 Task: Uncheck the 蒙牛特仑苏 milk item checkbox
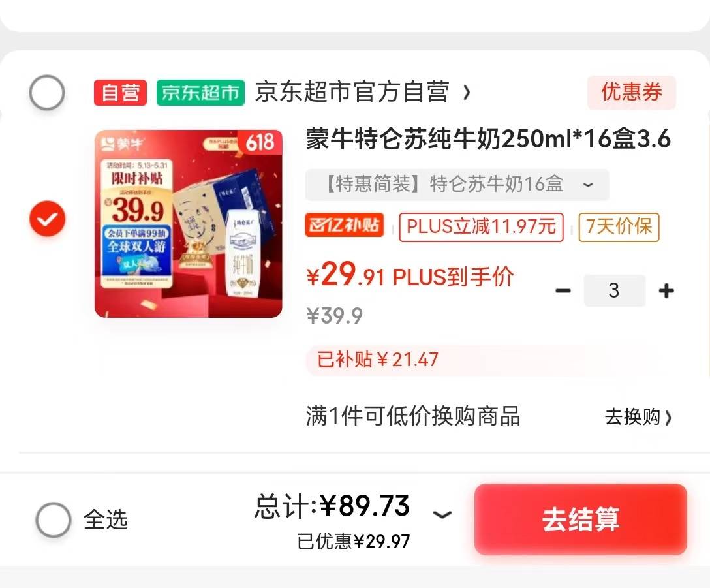[48, 219]
